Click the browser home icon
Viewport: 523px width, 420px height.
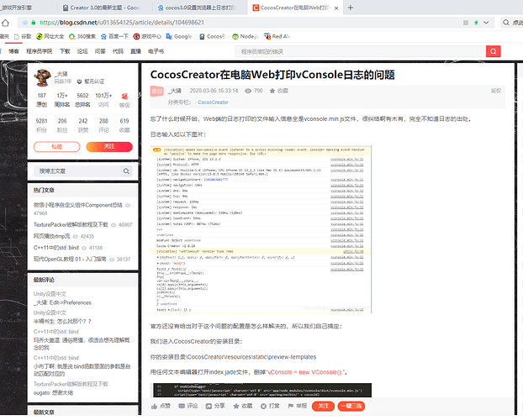5,23
